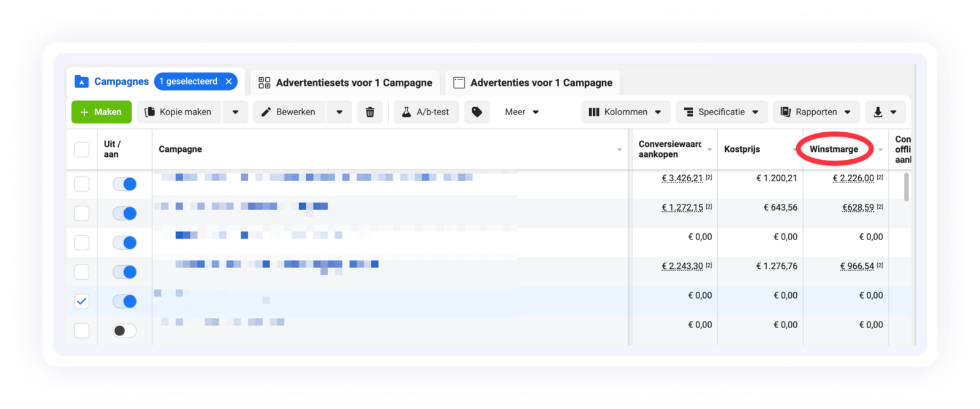Open the Meer dropdown menu
This screenshot has width=980, height=409.
click(x=521, y=112)
